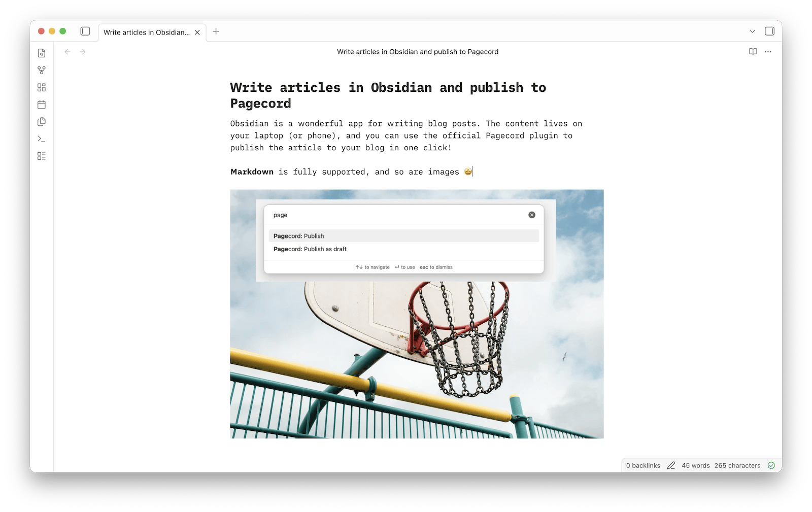Add a new tab with plus button
The height and width of the screenshot is (512, 812).
pos(216,31)
